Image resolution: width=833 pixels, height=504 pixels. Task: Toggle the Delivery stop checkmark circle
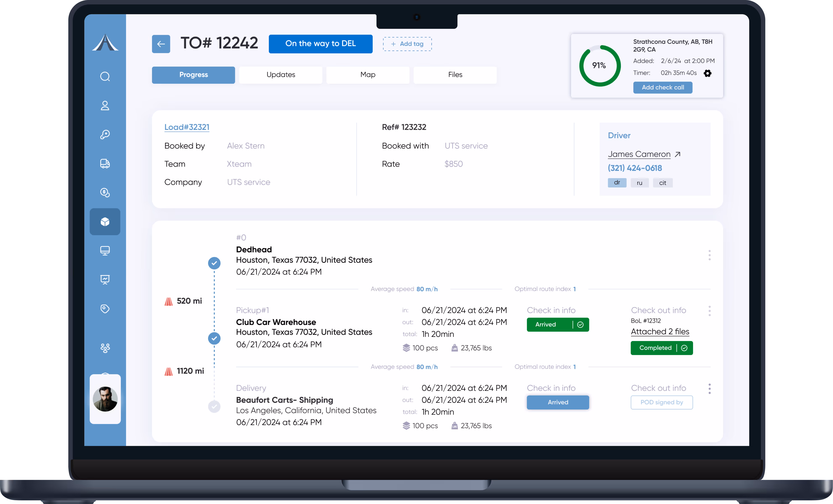coord(214,406)
